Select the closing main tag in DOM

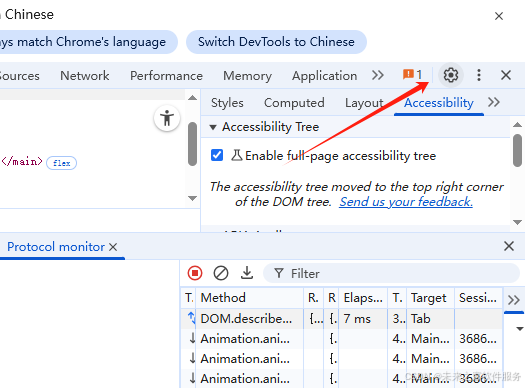tap(22, 162)
